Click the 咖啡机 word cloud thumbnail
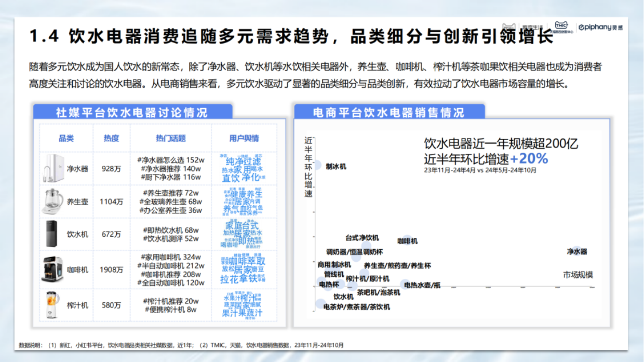 [243, 269]
